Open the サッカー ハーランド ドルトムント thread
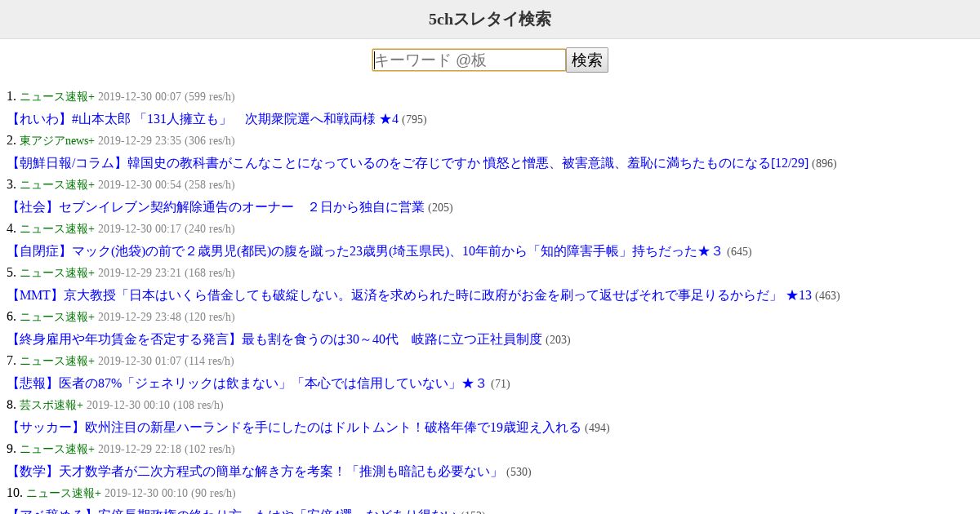The width and height of the screenshot is (980, 514). coord(294,428)
